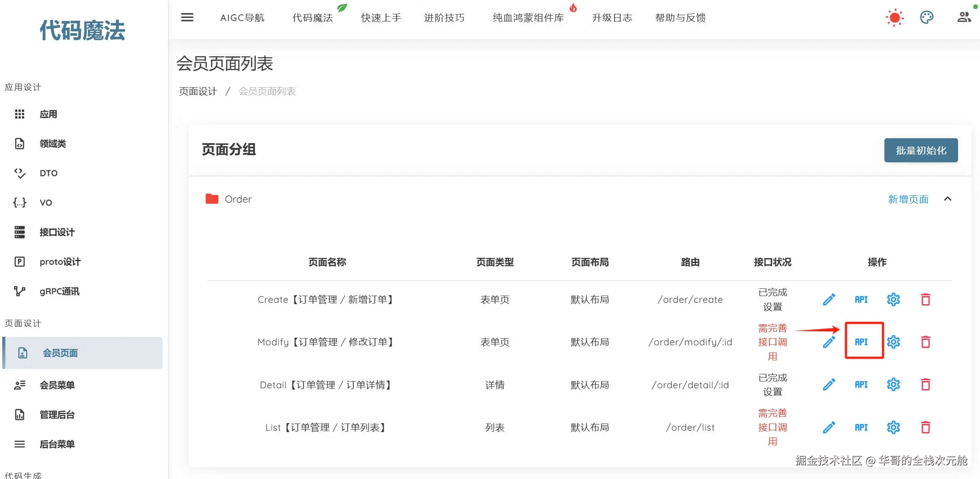This screenshot has width=980, height=479.
Task: Open API settings for Create page
Action: (861, 300)
